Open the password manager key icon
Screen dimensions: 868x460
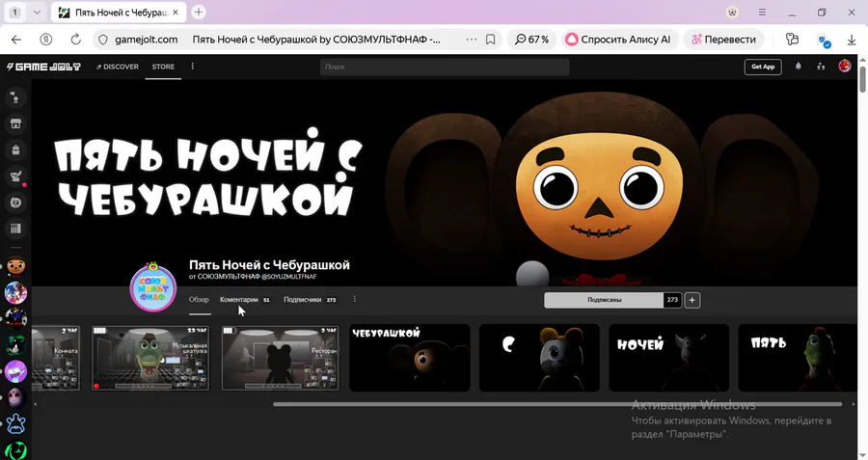[x=792, y=40]
